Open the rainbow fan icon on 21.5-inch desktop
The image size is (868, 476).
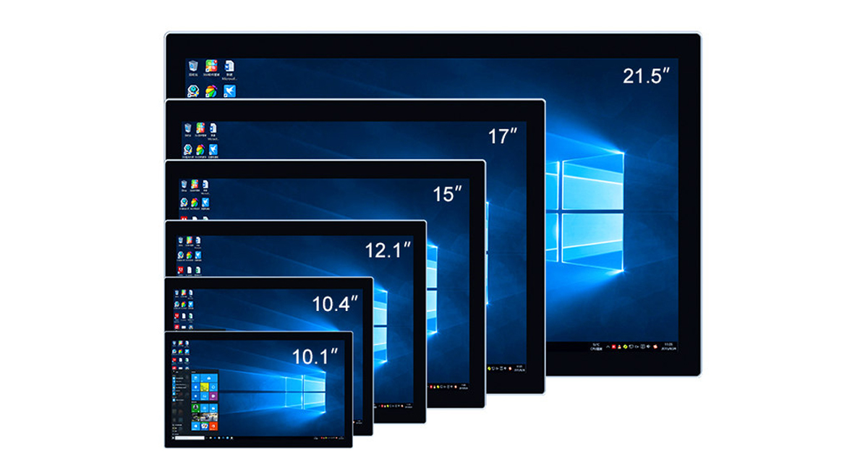211,91
